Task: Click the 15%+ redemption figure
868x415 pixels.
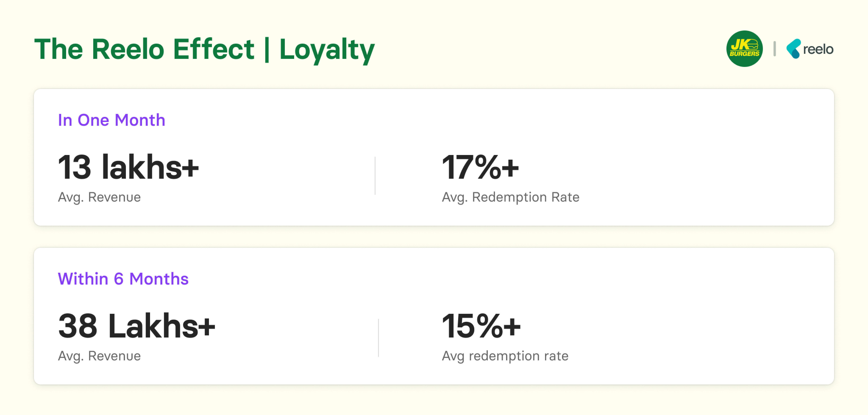Action: pos(481,326)
